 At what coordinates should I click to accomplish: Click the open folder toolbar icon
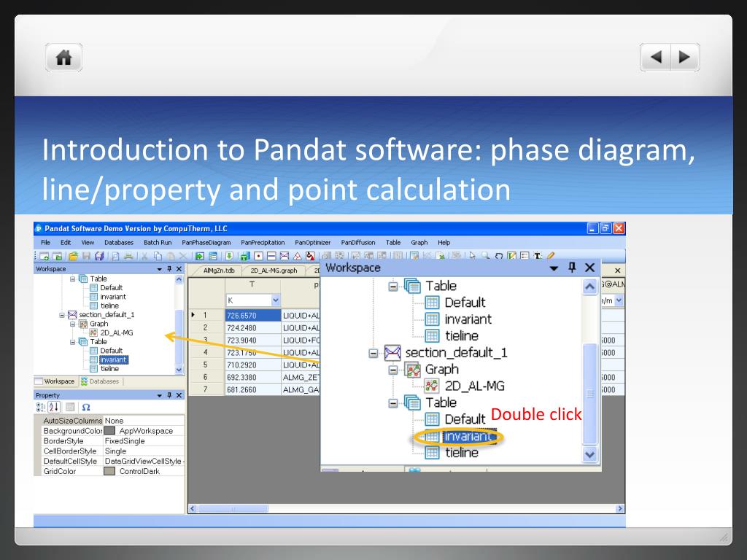(x=74, y=256)
